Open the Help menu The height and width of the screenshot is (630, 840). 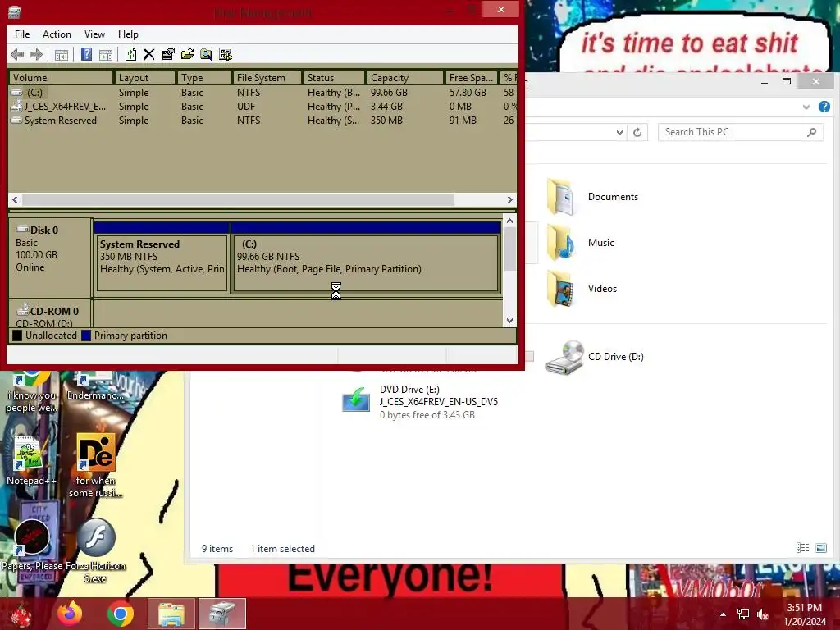point(128,34)
